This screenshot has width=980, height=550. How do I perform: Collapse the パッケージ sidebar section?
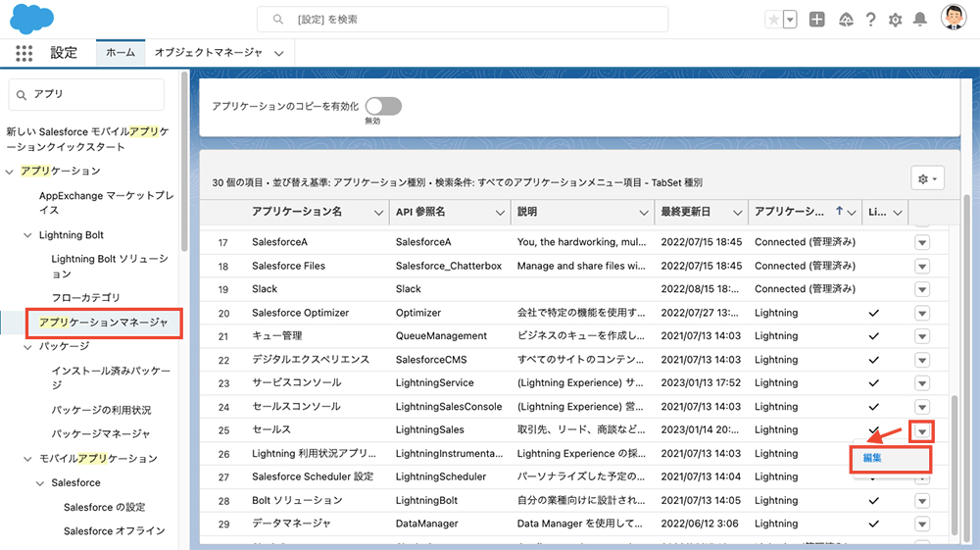tap(27, 347)
